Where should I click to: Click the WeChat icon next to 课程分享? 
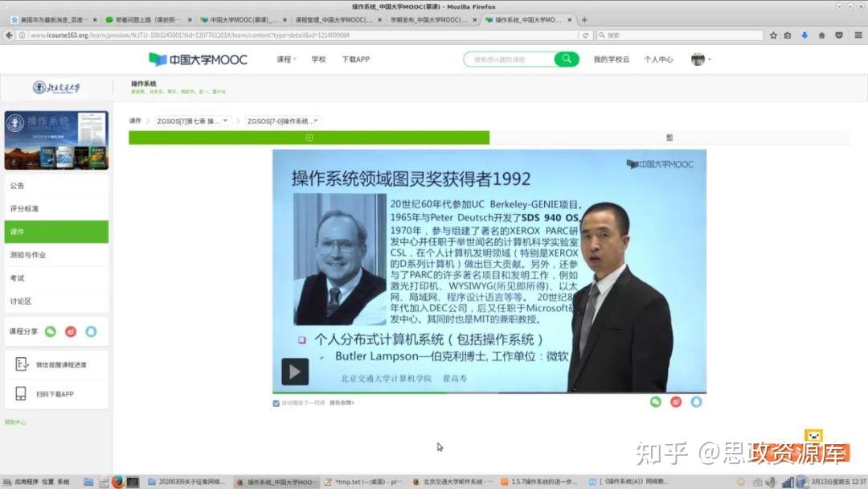(50, 331)
